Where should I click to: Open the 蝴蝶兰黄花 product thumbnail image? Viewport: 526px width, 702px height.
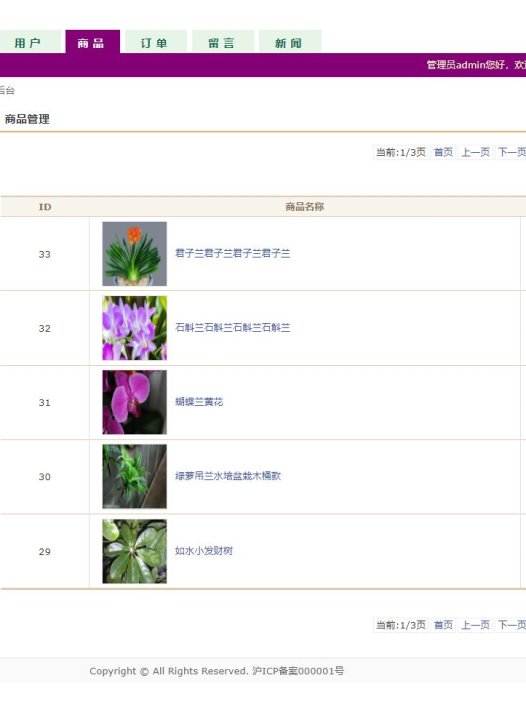coord(134,402)
